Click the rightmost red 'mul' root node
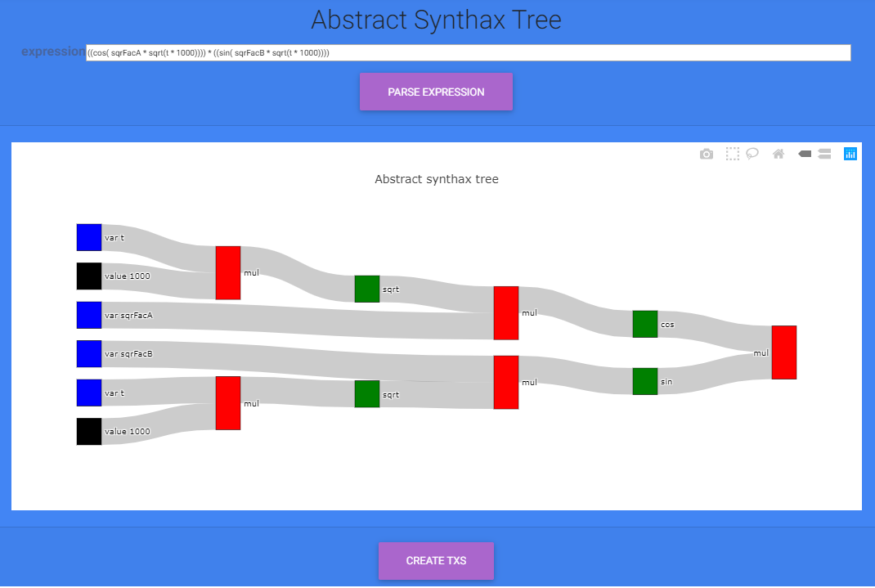 pos(784,352)
